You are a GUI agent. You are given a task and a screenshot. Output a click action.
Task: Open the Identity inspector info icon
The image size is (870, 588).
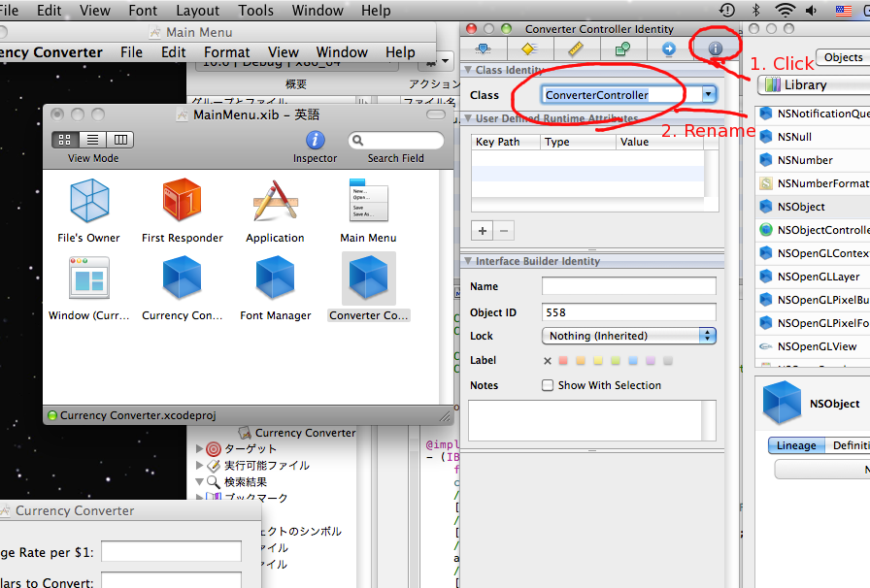(716, 49)
